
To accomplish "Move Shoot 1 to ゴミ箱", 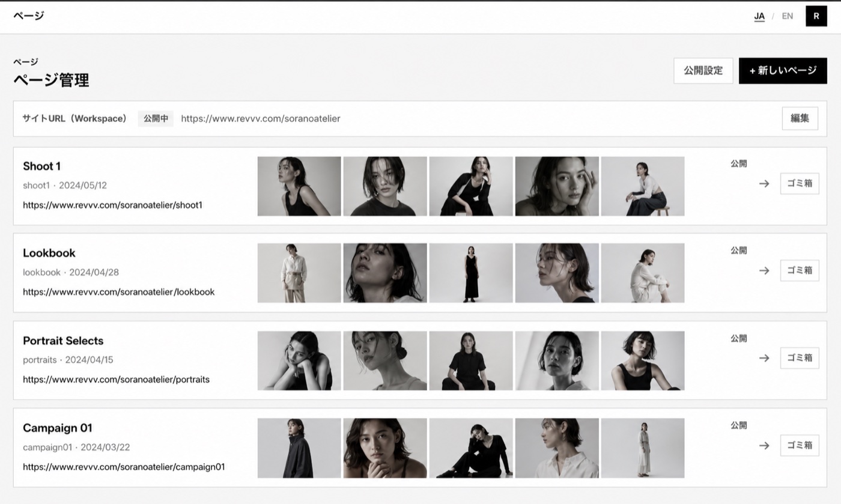I will (800, 184).
